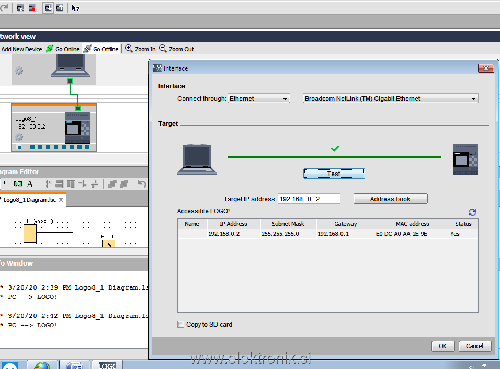Toggle Copy to SD card checkbox

pos(180,324)
